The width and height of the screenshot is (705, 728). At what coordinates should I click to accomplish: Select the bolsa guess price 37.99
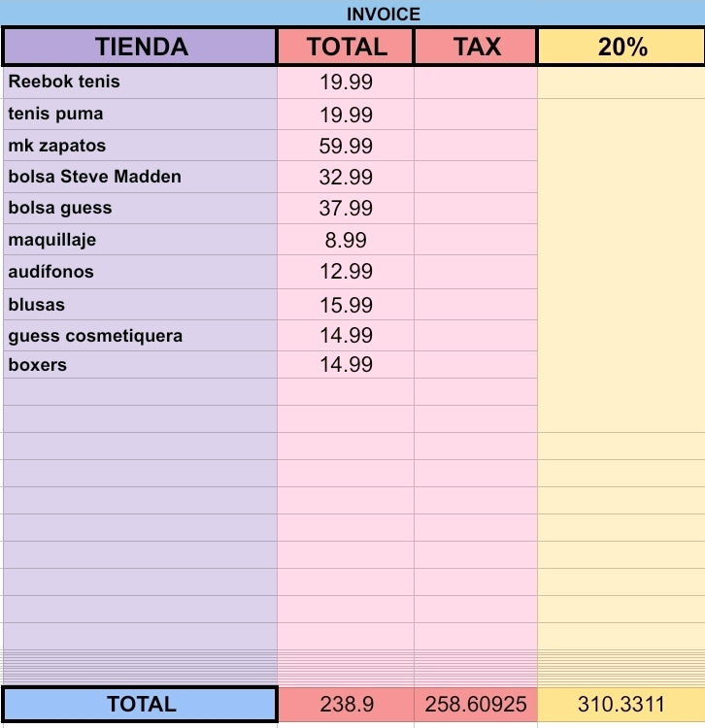click(x=346, y=208)
